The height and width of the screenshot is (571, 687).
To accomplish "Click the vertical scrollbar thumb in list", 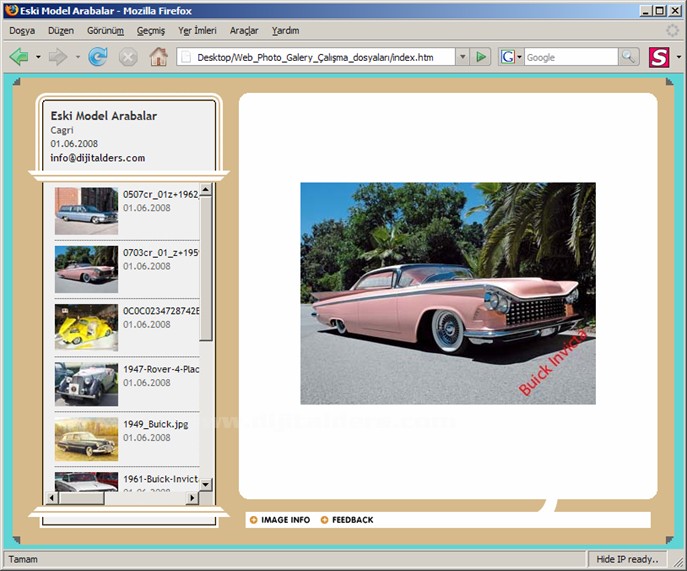I will tap(205, 268).
